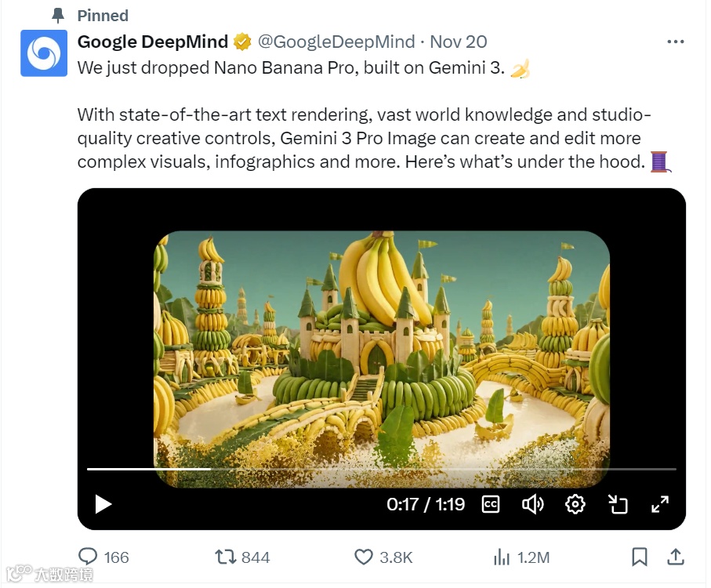Open the Nov 20 post timestamp
711x588 pixels.
coord(459,42)
